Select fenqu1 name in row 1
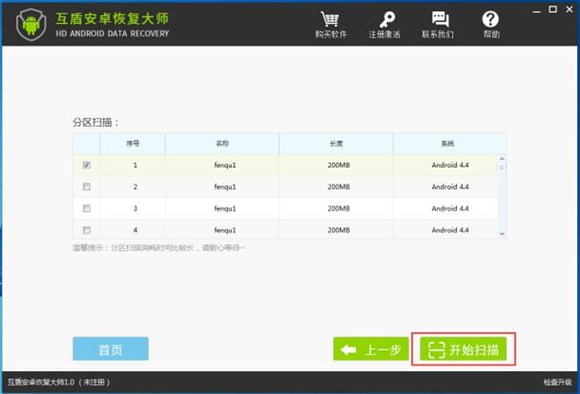Viewport: 580px width, 394px height. (x=225, y=165)
